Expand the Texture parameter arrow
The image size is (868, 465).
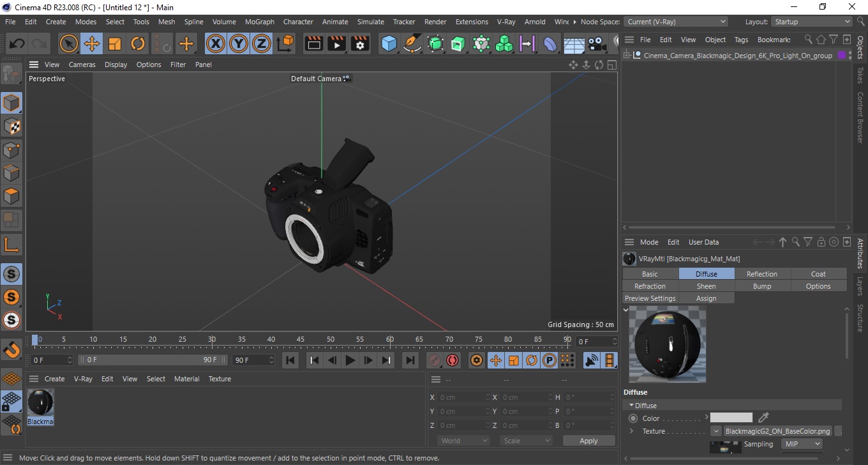631,431
